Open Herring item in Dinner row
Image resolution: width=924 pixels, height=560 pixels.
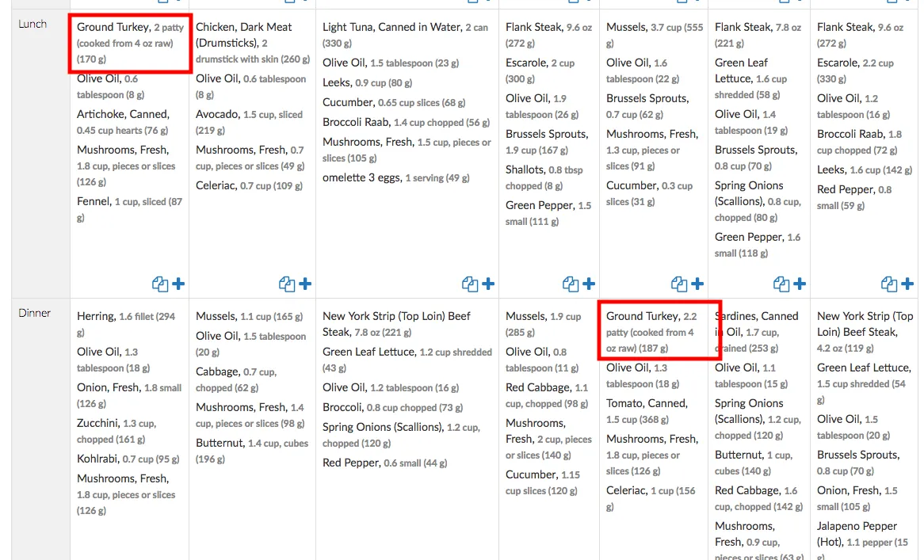(95, 316)
